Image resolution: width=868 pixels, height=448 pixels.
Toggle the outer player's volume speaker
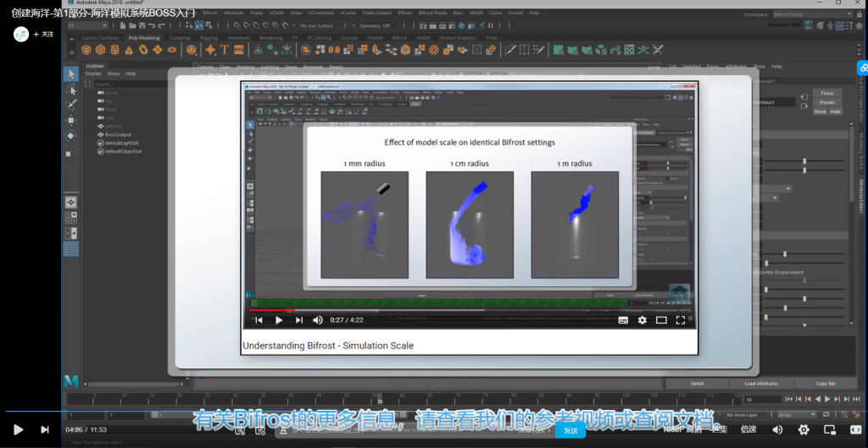[x=777, y=429]
